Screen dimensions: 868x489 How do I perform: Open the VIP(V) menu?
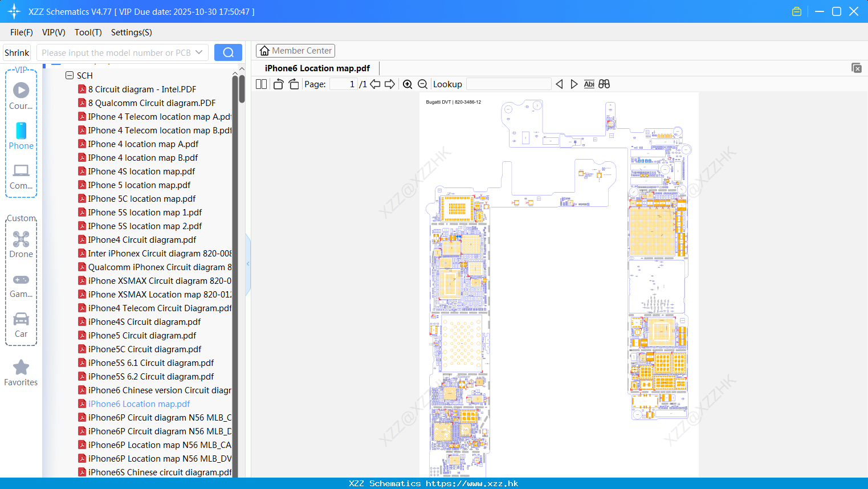(54, 32)
